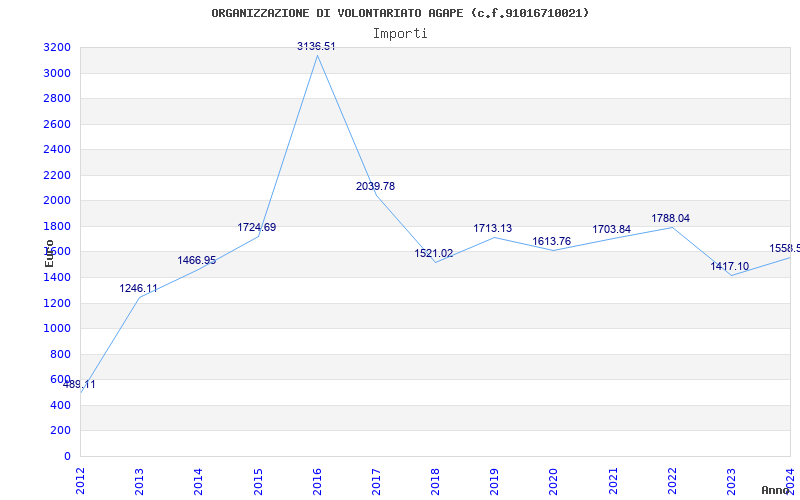Select the 1703.84 data label
The image size is (800, 500).
tap(612, 229)
